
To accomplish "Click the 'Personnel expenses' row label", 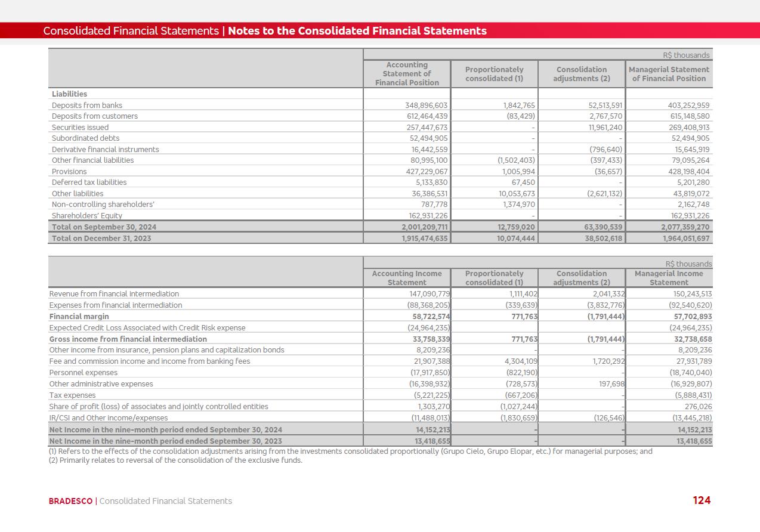I will (83, 373).
